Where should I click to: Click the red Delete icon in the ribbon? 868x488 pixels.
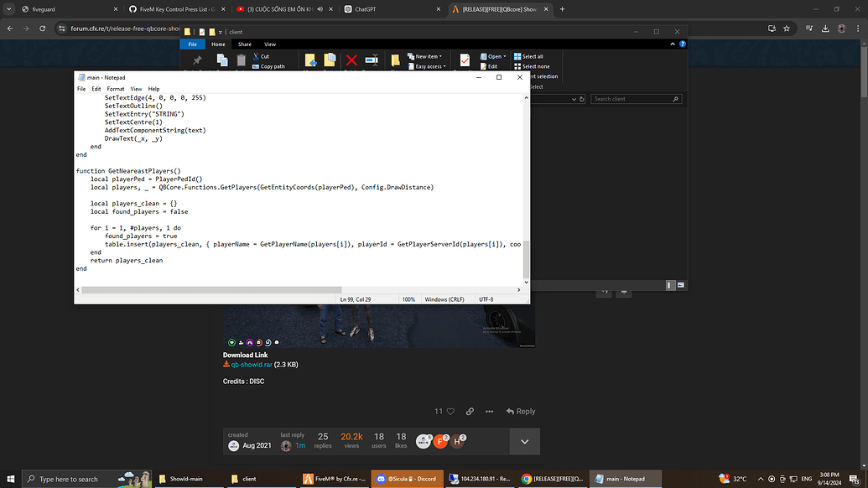point(351,60)
